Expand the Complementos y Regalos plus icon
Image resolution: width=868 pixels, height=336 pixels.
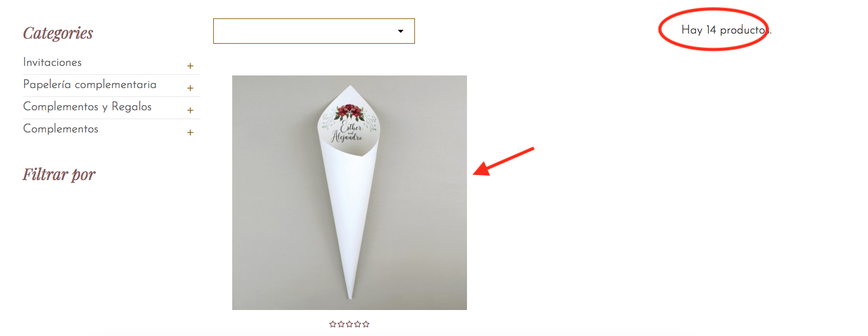(190, 110)
